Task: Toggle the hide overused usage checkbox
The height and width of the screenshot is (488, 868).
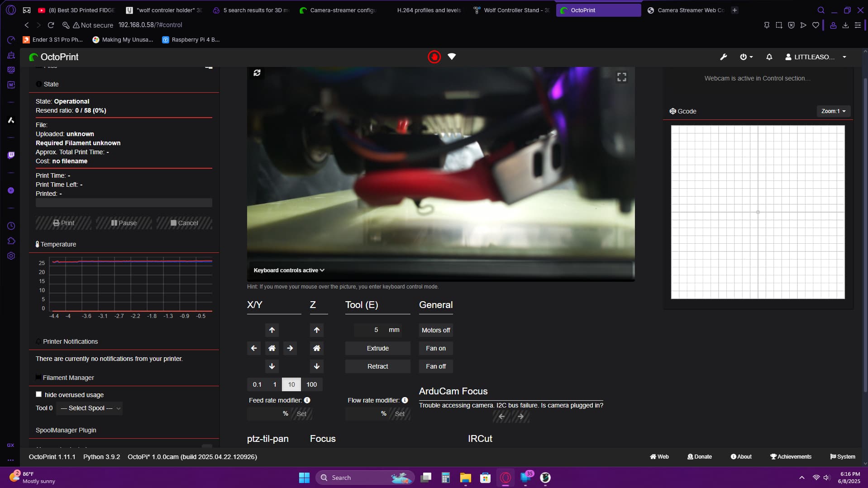Action: pos(39,394)
